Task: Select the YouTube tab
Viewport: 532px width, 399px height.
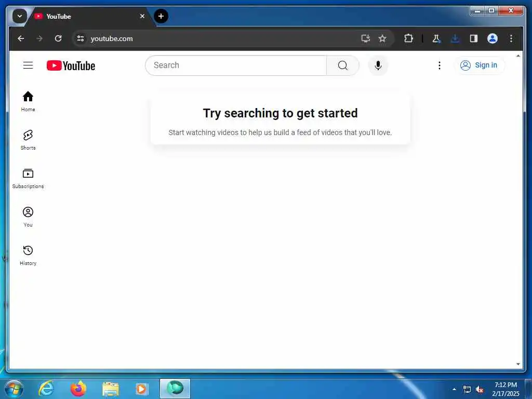Action: pyautogui.click(x=88, y=16)
